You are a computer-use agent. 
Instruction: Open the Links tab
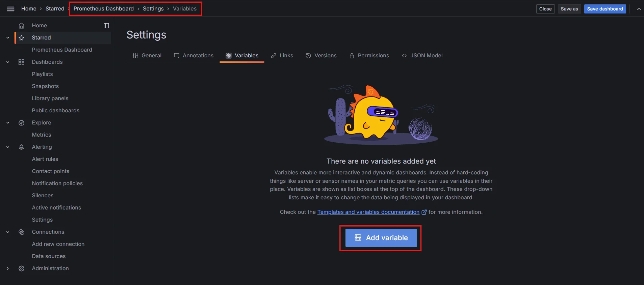click(x=282, y=56)
